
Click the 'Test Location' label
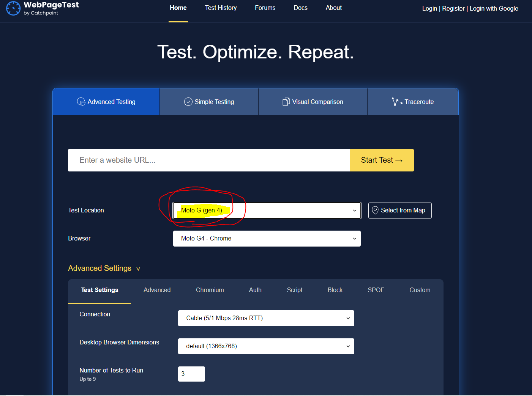[x=86, y=210]
